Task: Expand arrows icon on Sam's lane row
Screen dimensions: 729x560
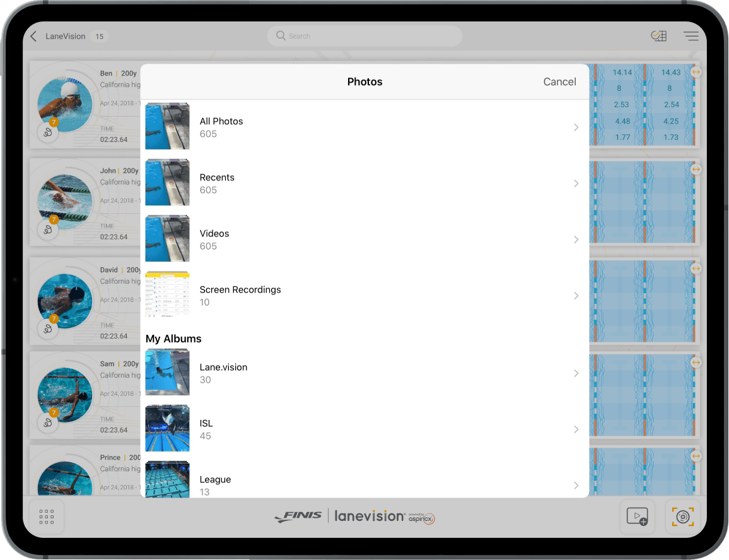Action: tap(696, 363)
